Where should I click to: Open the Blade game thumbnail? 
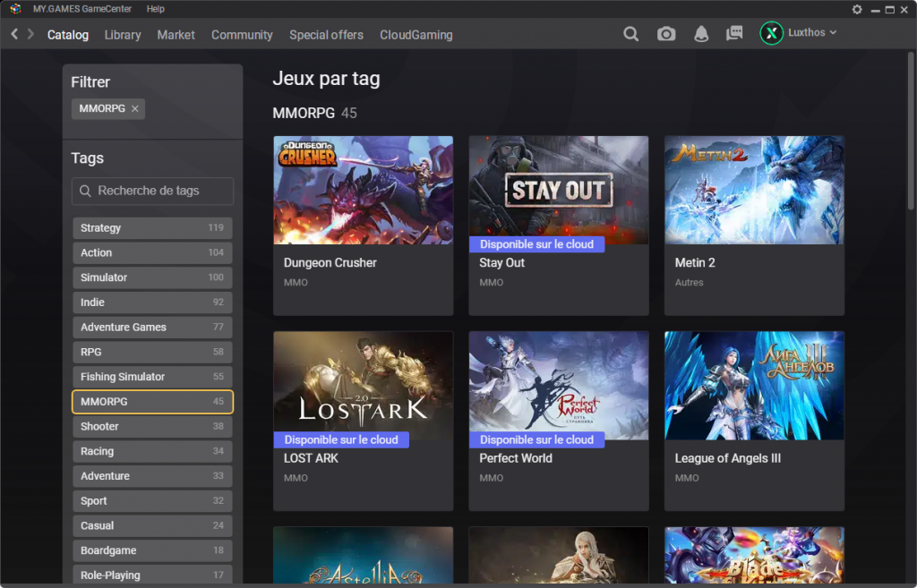click(754, 555)
